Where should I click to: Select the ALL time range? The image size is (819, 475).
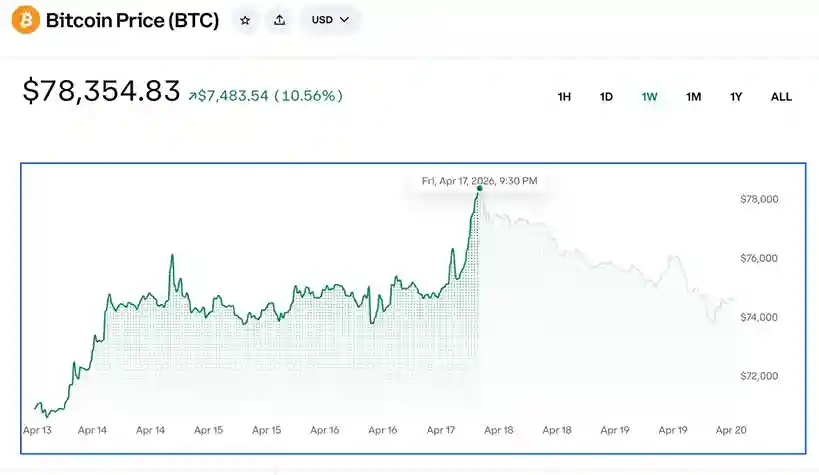click(781, 97)
